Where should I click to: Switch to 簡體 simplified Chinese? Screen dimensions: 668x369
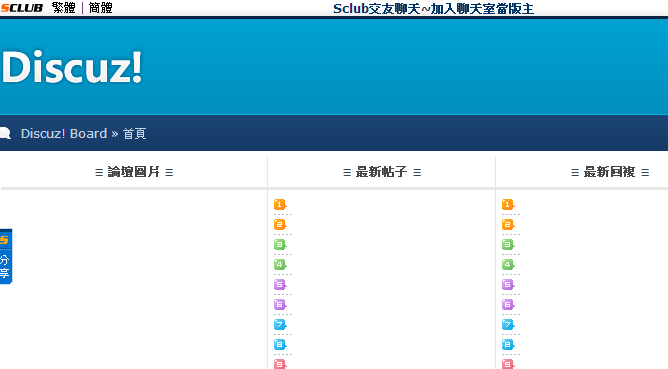coord(101,8)
